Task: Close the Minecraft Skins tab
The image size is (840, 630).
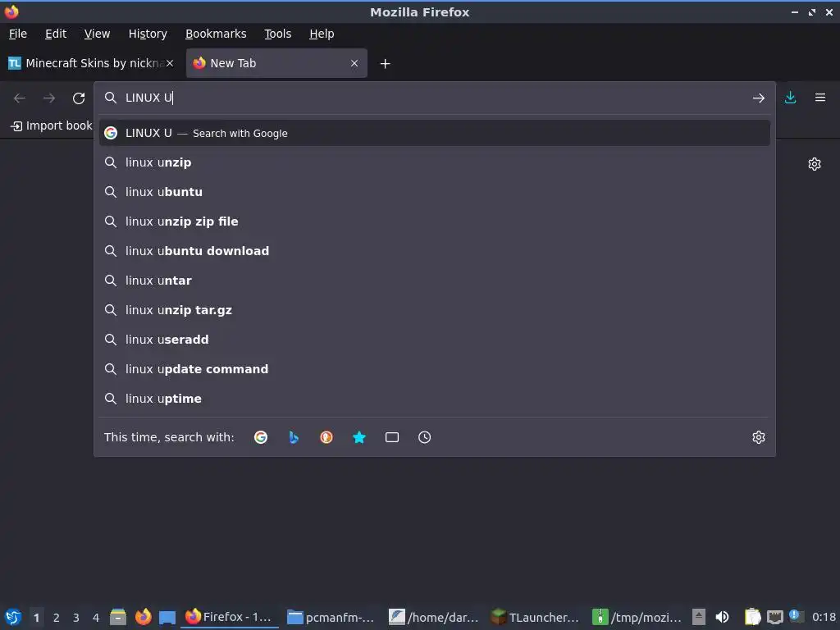Action: click(x=170, y=63)
